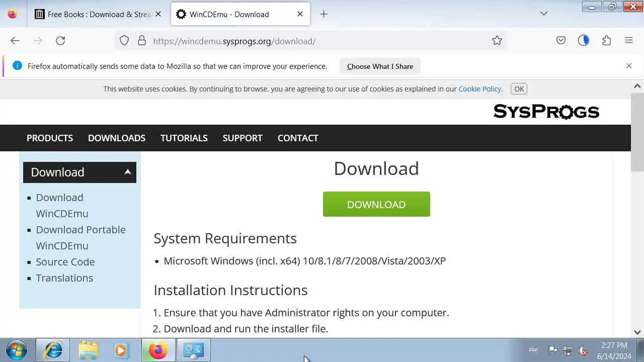This screenshot has width=644, height=362.
Task: Click the Firefox taskbar icon
Action: 158,350
